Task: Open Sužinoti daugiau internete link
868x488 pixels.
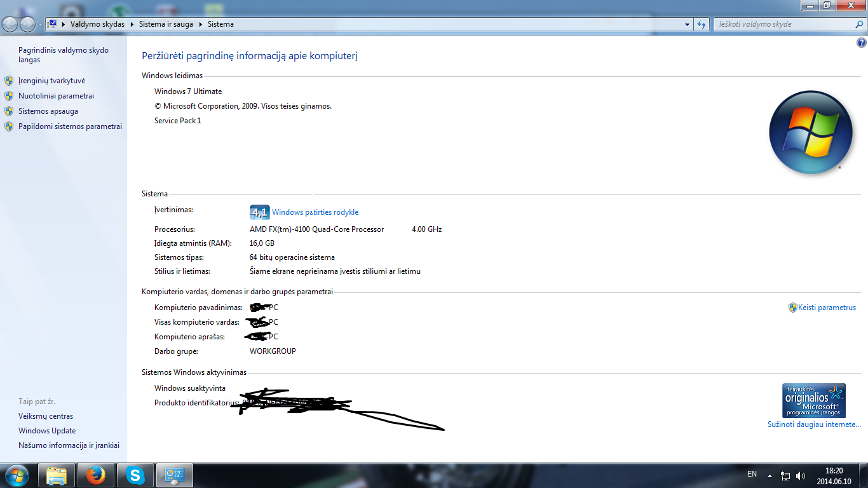Action: (815, 424)
